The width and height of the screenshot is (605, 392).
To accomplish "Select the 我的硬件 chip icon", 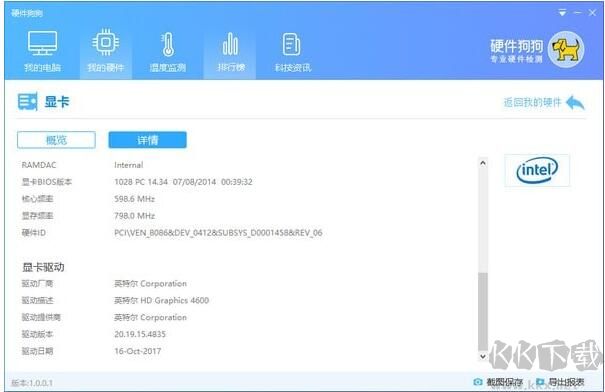I will pyautogui.click(x=106, y=42).
